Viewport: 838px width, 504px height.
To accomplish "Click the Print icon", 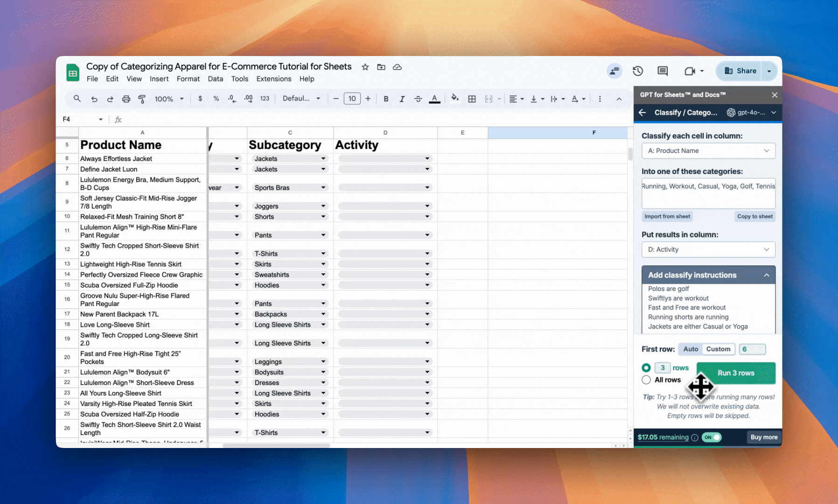I will (126, 99).
